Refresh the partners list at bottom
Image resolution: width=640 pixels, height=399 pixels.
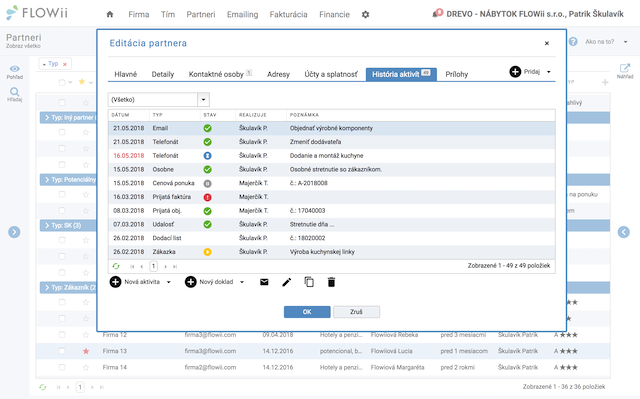click(x=42, y=387)
